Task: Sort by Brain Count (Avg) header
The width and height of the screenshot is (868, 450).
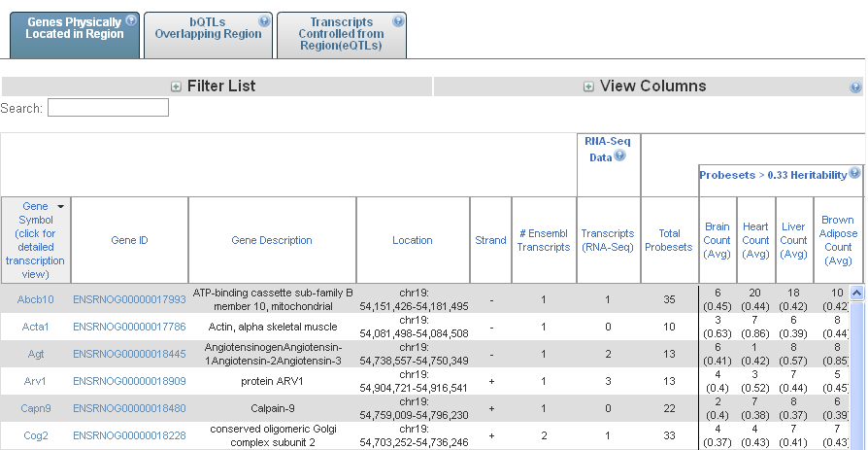Action: [717, 240]
